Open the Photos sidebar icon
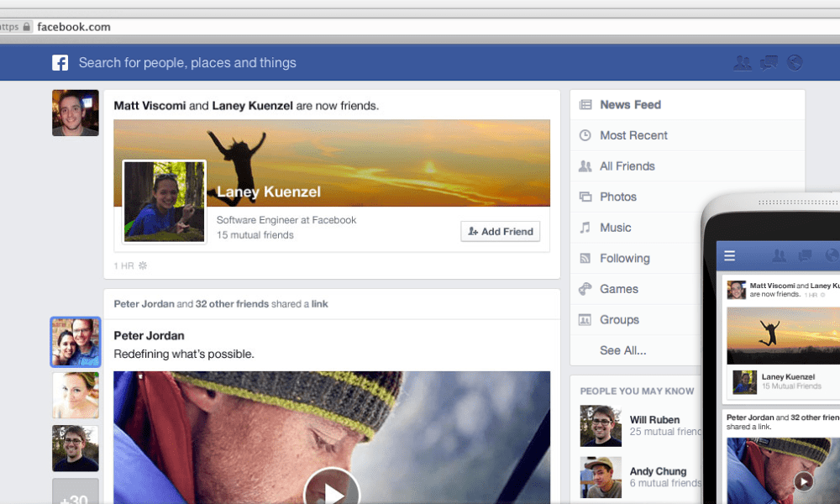 584,197
